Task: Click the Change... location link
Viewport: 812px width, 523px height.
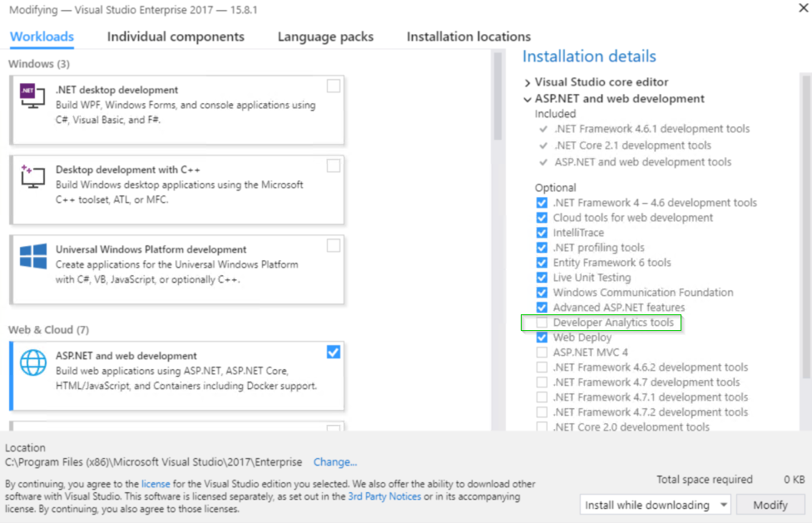Action: point(335,462)
